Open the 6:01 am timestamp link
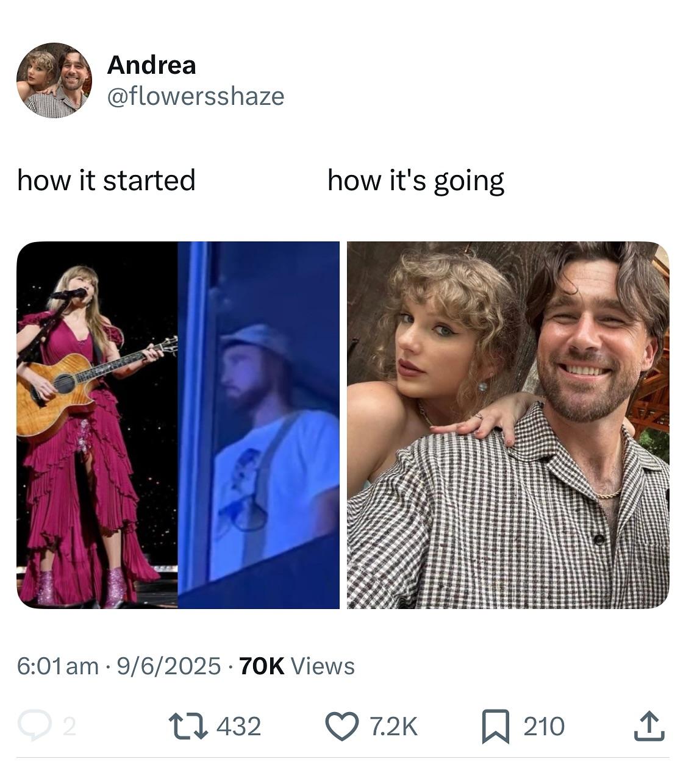686x784 pixels. 58,666
